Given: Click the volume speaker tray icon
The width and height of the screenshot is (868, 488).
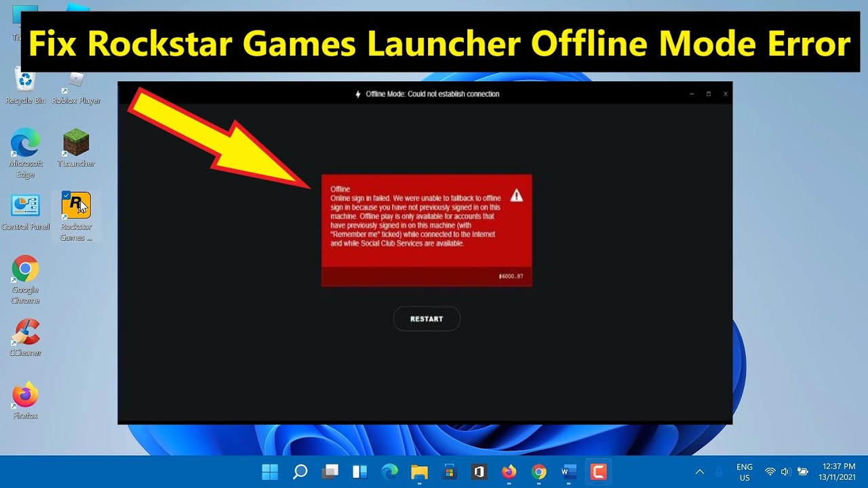Looking at the screenshot, I should click(x=787, y=472).
